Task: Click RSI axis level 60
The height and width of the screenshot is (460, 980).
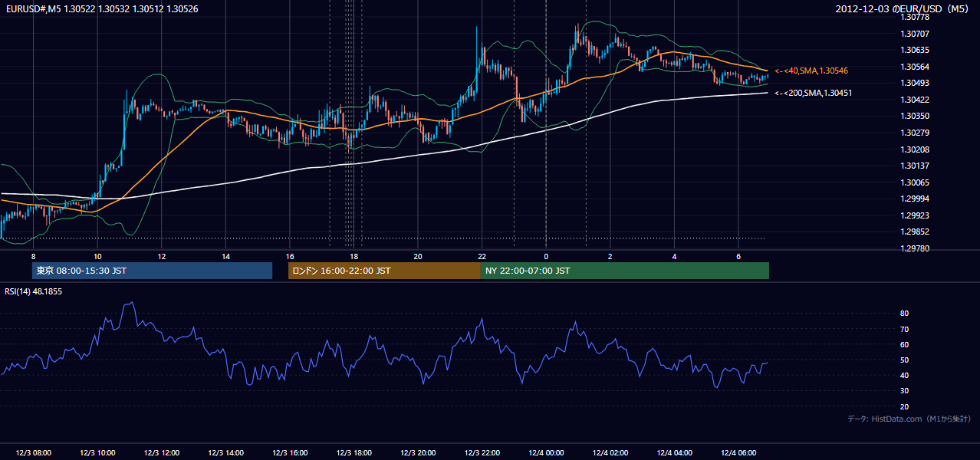Action: point(905,344)
